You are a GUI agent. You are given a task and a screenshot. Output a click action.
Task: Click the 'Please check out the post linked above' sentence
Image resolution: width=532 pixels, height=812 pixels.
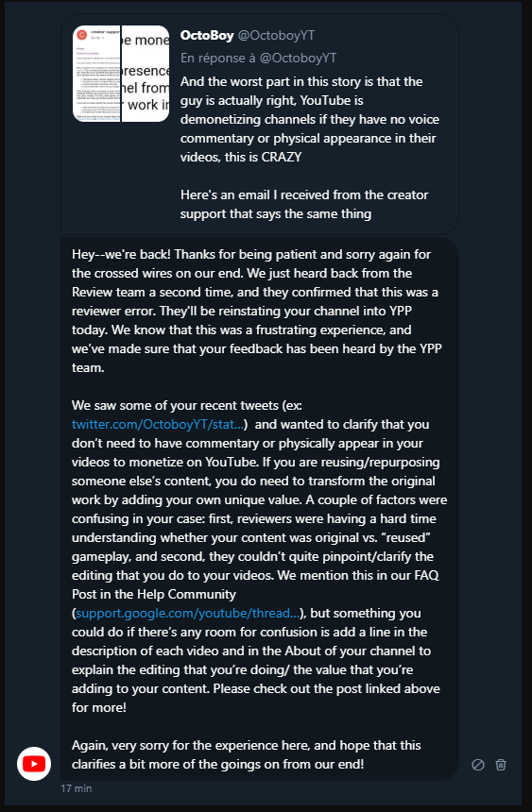[x=256, y=698]
